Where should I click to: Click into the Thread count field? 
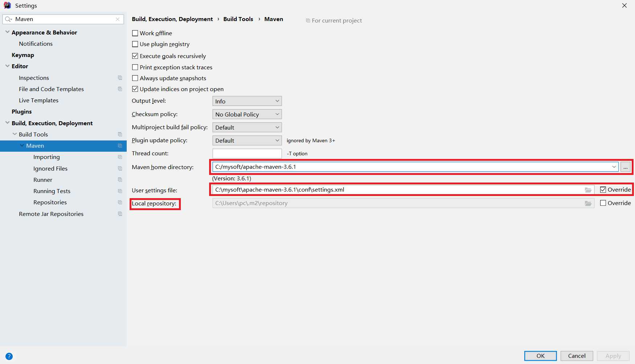tap(247, 154)
